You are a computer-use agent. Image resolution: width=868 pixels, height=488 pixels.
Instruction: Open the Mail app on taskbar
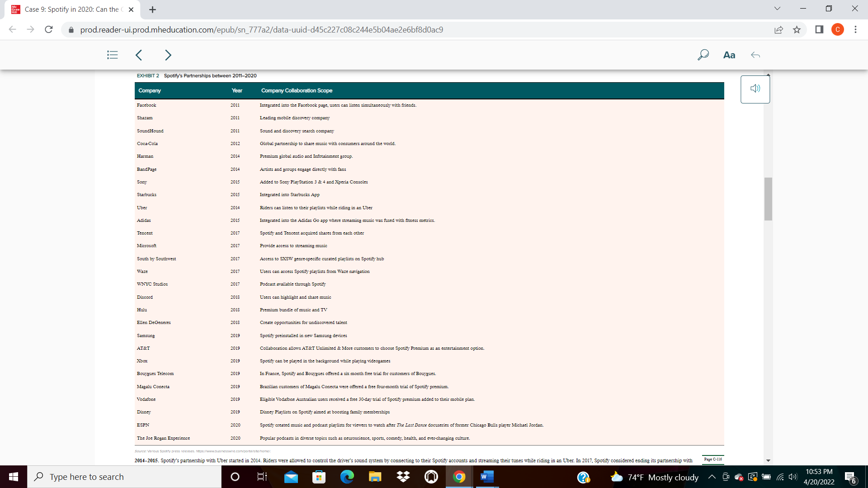coord(291,477)
